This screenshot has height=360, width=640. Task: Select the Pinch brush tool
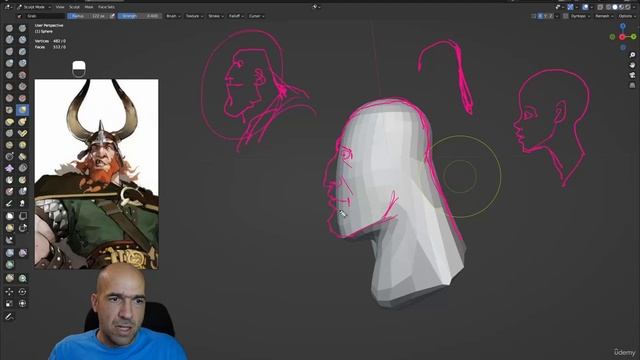tap(9, 110)
